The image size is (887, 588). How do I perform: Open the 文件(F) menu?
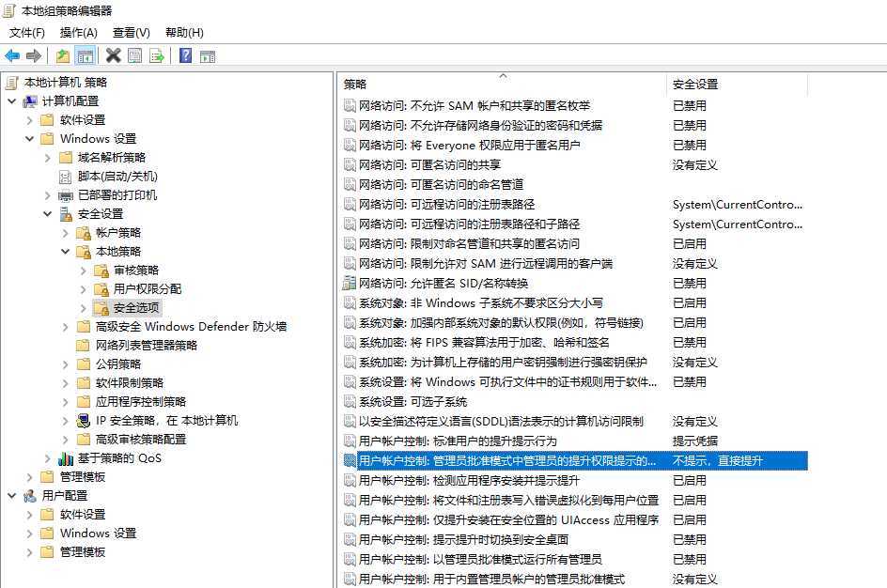[x=26, y=33]
